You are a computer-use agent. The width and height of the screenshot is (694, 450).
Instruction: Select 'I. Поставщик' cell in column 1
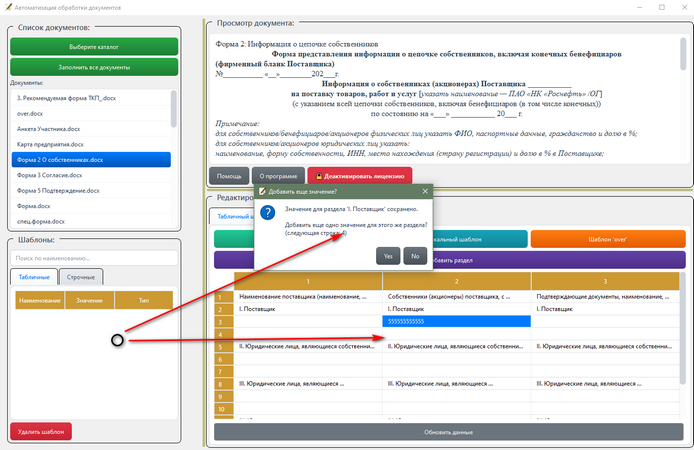308,309
